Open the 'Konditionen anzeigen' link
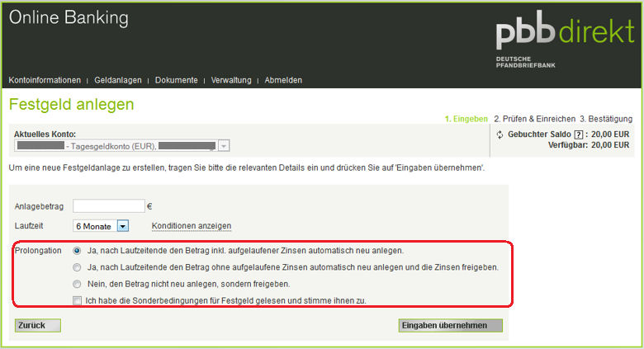The height and width of the screenshot is (349, 644). coord(192,226)
